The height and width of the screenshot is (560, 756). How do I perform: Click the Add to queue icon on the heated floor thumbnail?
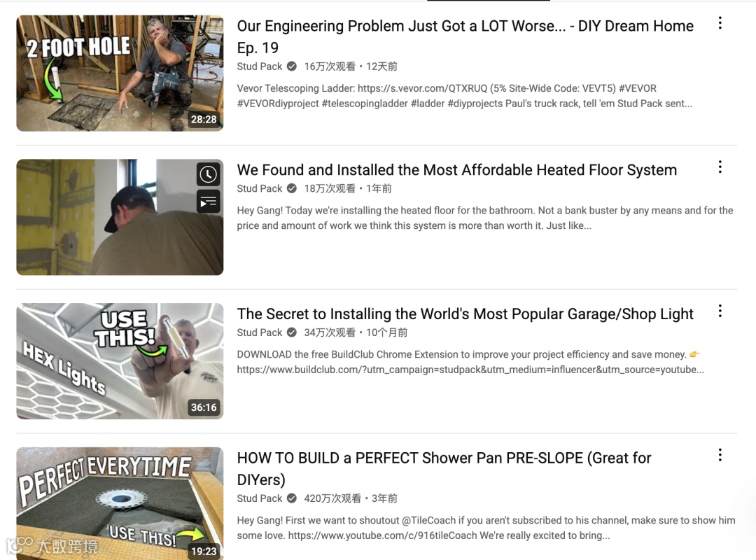pos(209,202)
